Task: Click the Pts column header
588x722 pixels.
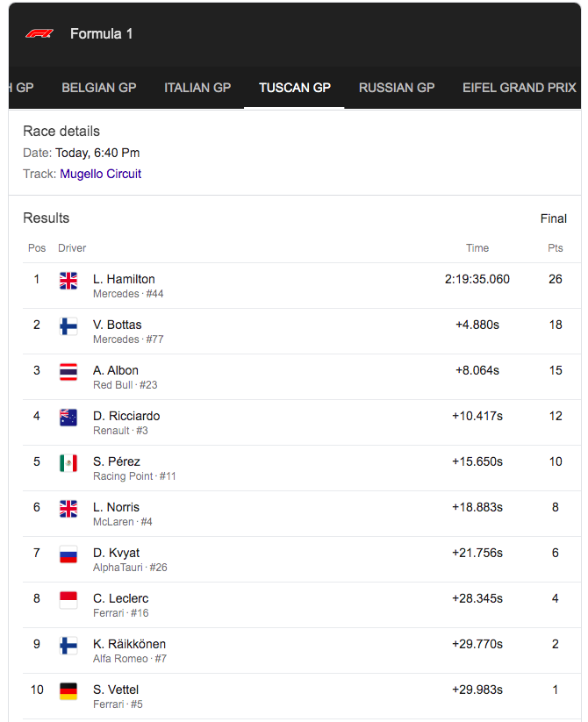Action: coord(555,248)
